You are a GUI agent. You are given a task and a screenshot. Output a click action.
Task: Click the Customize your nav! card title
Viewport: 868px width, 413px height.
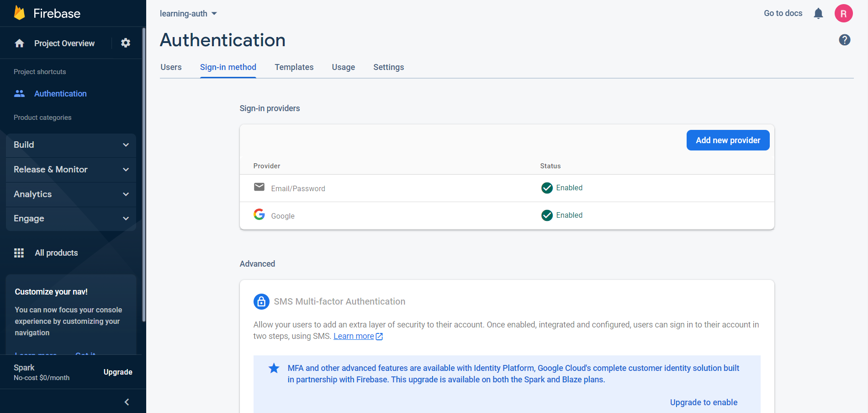pyautogui.click(x=51, y=292)
